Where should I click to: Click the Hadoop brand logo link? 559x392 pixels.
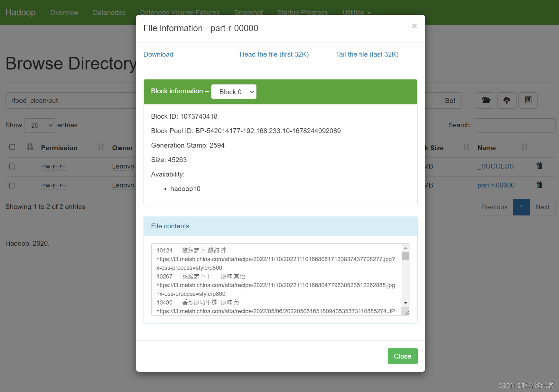pos(21,12)
